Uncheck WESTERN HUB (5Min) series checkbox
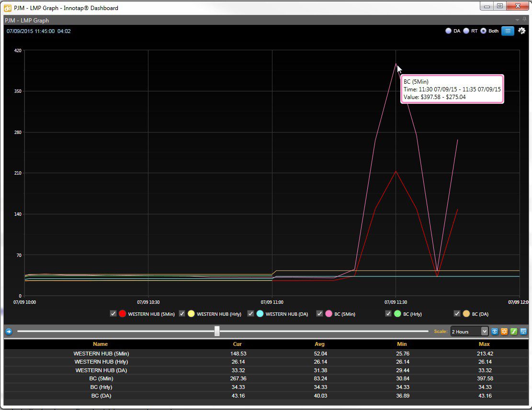532x410 pixels. point(113,313)
